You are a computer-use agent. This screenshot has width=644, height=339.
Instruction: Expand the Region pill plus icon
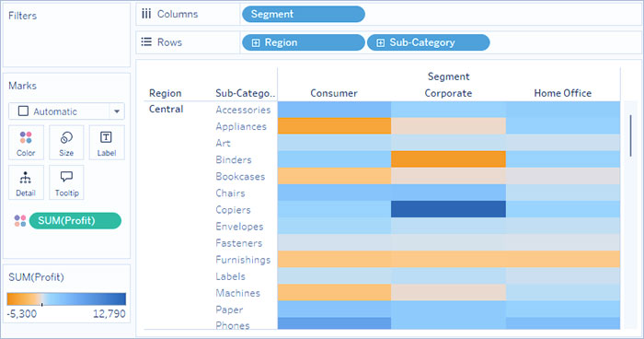[256, 42]
